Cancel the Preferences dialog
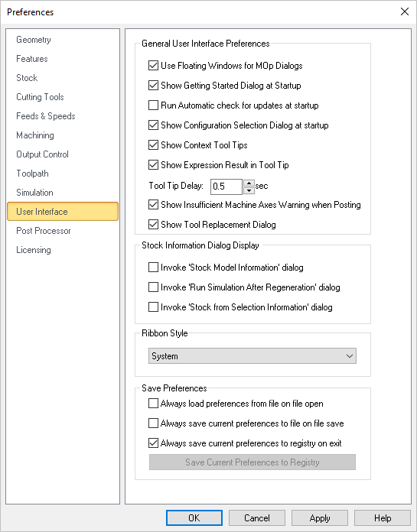The height and width of the screenshot is (532, 417). point(257,518)
